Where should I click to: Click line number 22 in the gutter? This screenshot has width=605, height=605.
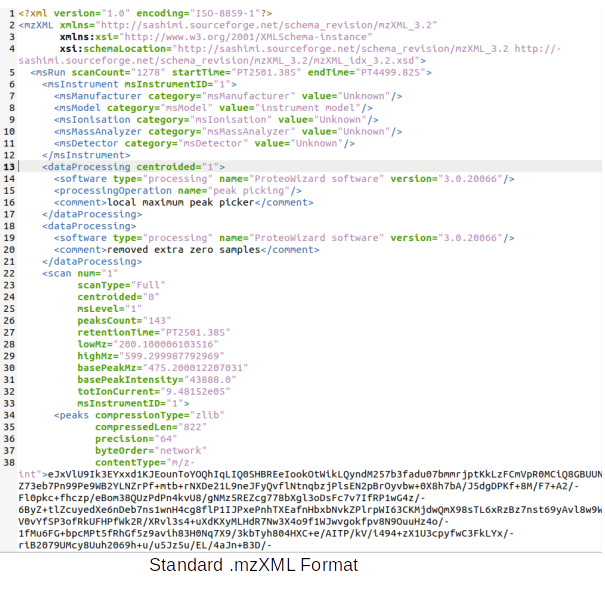click(x=8, y=273)
